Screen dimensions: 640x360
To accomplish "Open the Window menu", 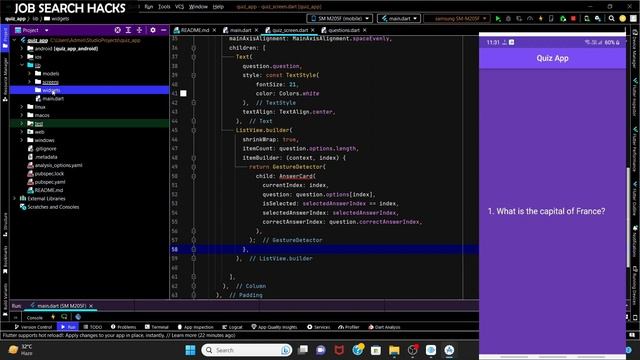I will click(198, 7).
